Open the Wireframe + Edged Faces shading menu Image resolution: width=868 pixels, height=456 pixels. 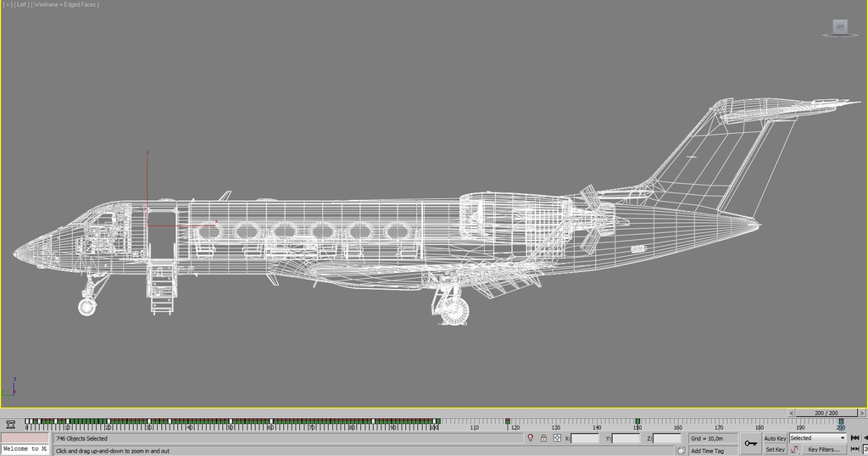65,4
